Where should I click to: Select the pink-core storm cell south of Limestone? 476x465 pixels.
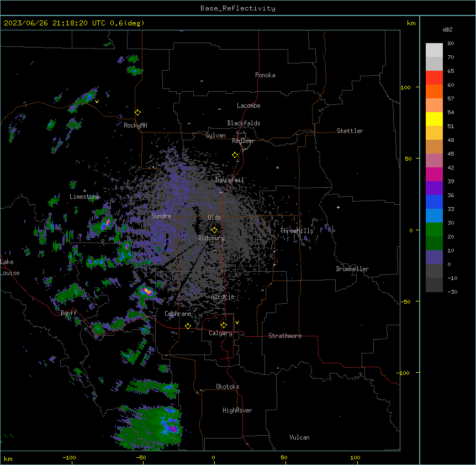click(x=106, y=224)
